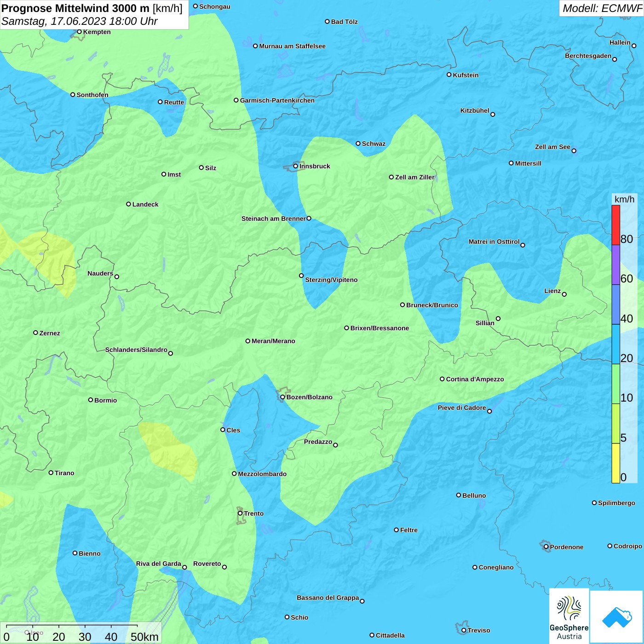Select the red 80 km/h legend segment
The image size is (644, 644).
(615, 225)
